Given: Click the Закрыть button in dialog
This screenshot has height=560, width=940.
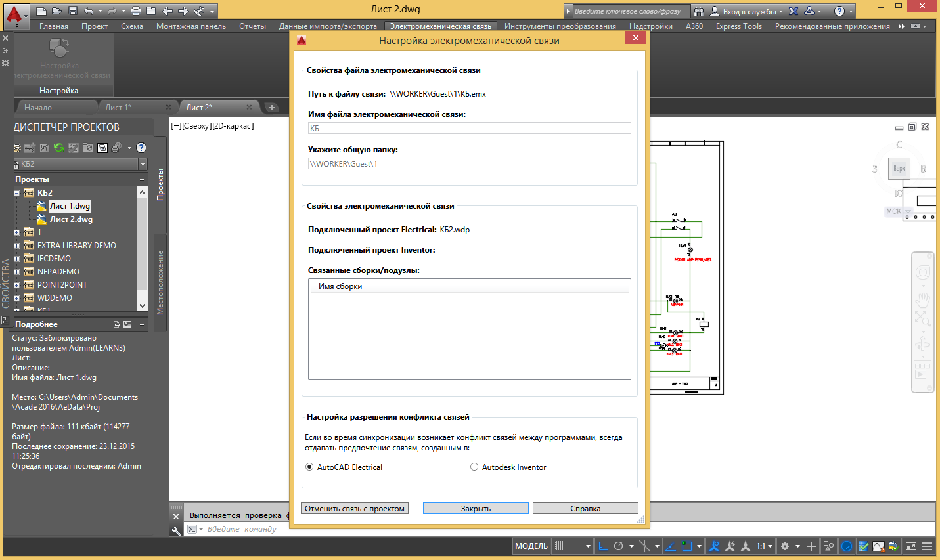Looking at the screenshot, I should (x=476, y=509).
